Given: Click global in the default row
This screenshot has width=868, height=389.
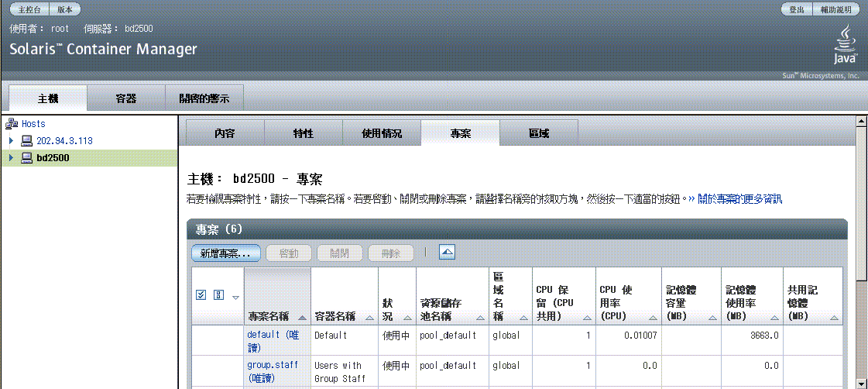Looking at the screenshot, I should coord(506,336).
